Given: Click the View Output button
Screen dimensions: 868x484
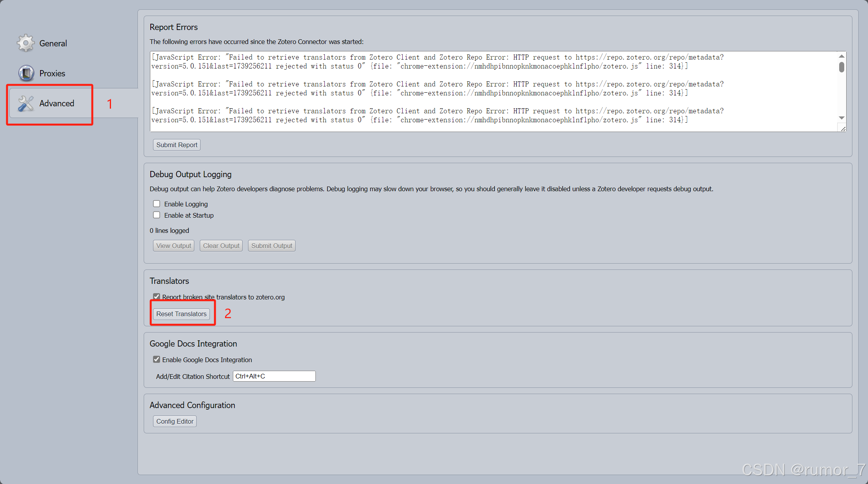Looking at the screenshot, I should [x=174, y=246].
